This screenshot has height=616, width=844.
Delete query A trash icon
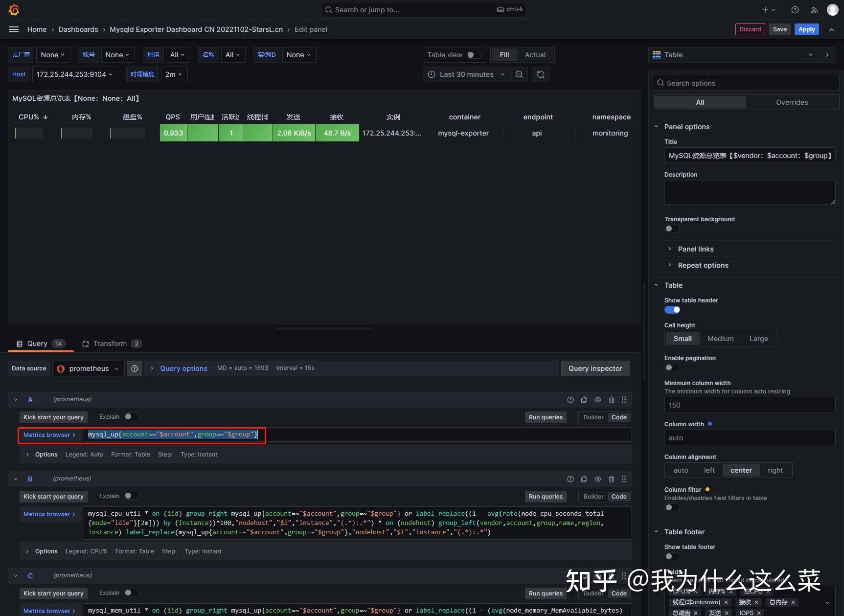pyautogui.click(x=612, y=400)
